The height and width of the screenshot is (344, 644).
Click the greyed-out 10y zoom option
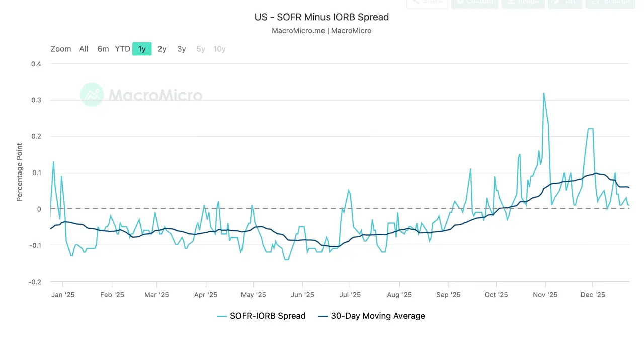pos(219,49)
